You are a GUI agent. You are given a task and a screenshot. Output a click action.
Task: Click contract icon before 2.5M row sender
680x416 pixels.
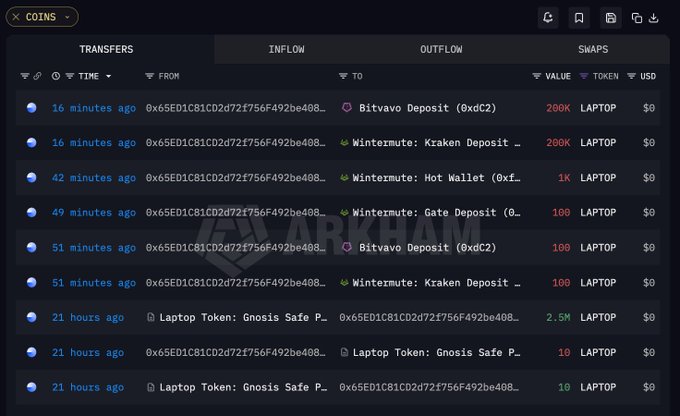pos(150,318)
